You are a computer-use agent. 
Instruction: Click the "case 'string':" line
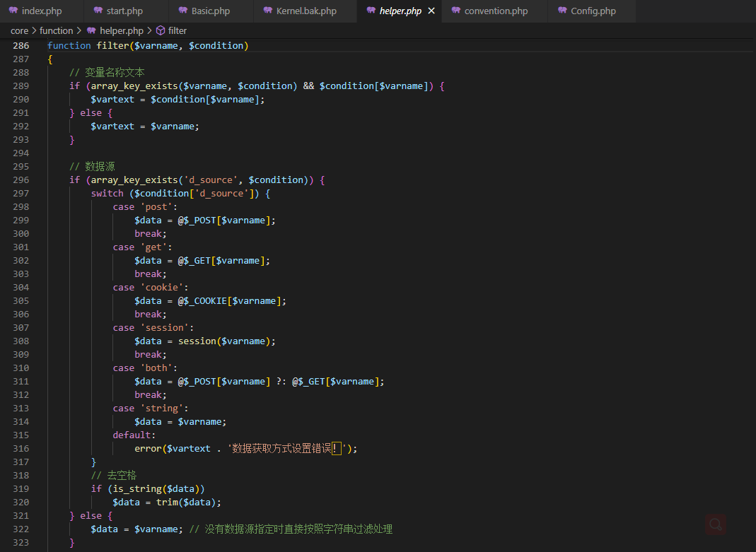151,409
